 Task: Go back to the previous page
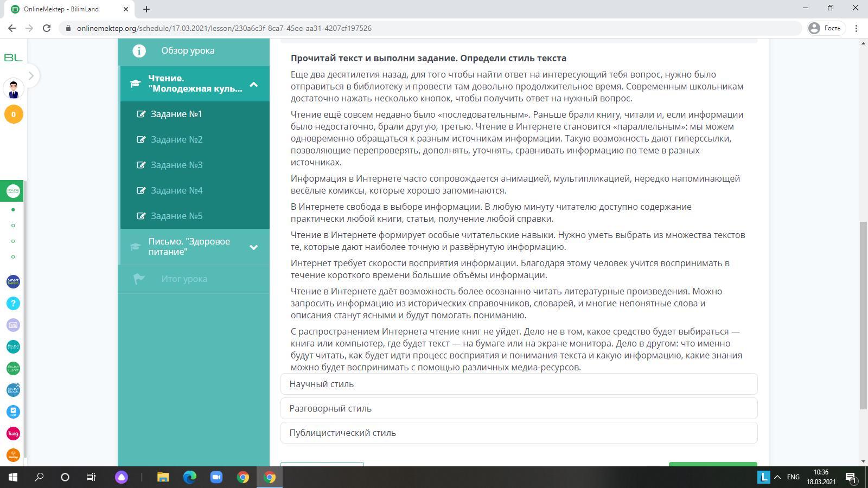(x=12, y=28)
